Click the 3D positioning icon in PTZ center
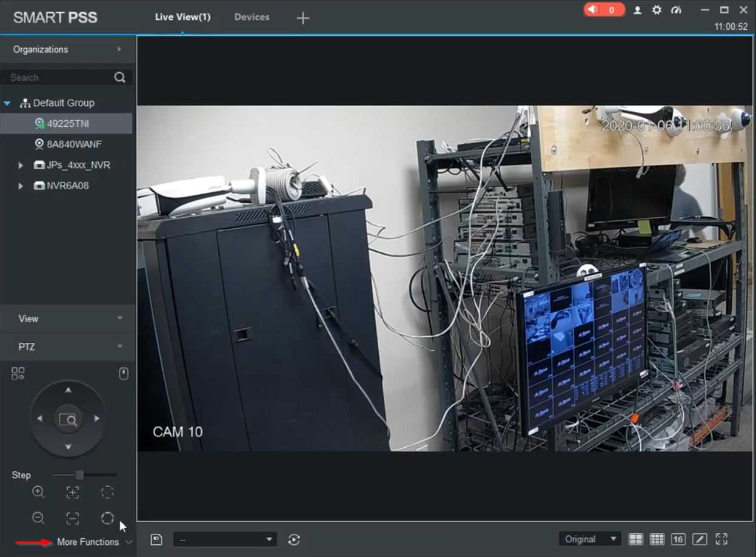The width and height of the screenshot is (756, 557). 68,419
